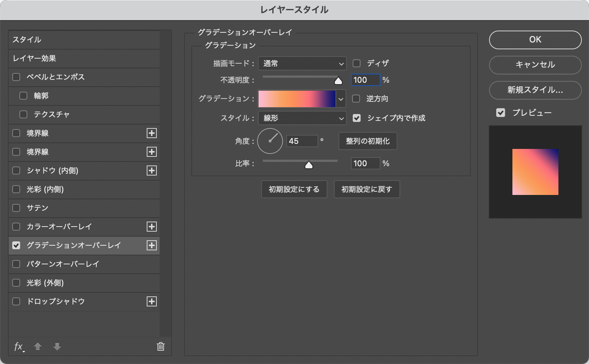This screenshot has height=364, width=589.
Task: Click plus icon beside シャドウ (内側)
Action: click(x=152, y=170)
